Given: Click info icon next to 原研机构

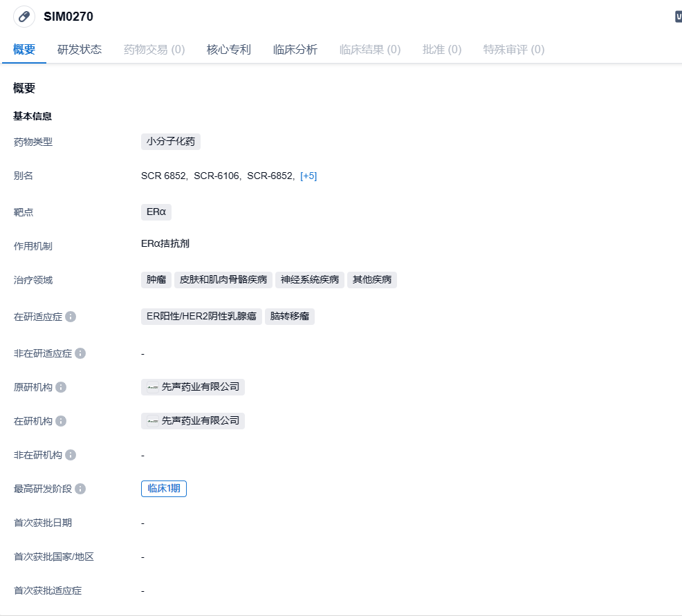Looking at the screenshot, I should pos(61,387).
